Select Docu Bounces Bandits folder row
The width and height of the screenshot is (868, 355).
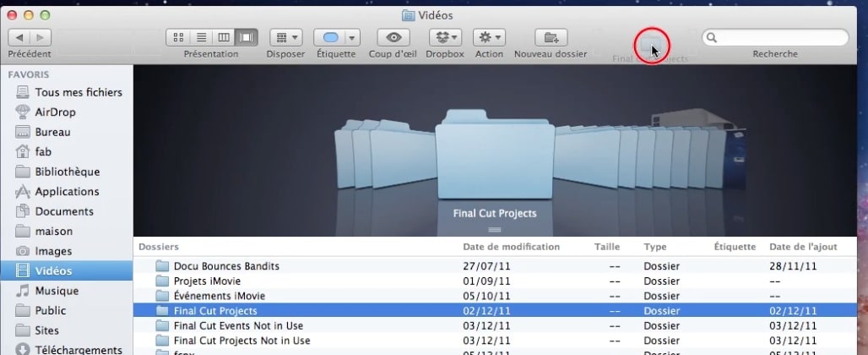[495, 266]
